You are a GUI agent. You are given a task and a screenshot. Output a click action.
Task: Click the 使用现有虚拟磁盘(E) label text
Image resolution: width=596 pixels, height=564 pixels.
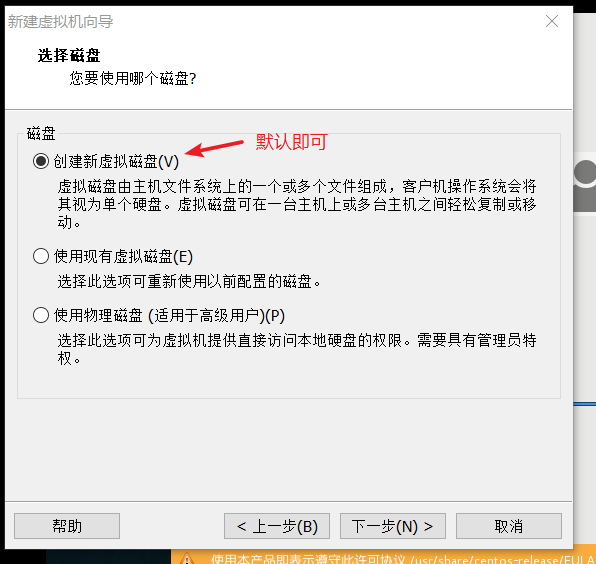point(123,257)
